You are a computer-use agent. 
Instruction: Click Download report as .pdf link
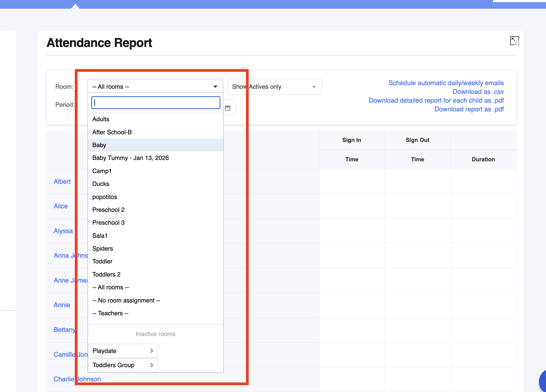click(x=469, y=109)
